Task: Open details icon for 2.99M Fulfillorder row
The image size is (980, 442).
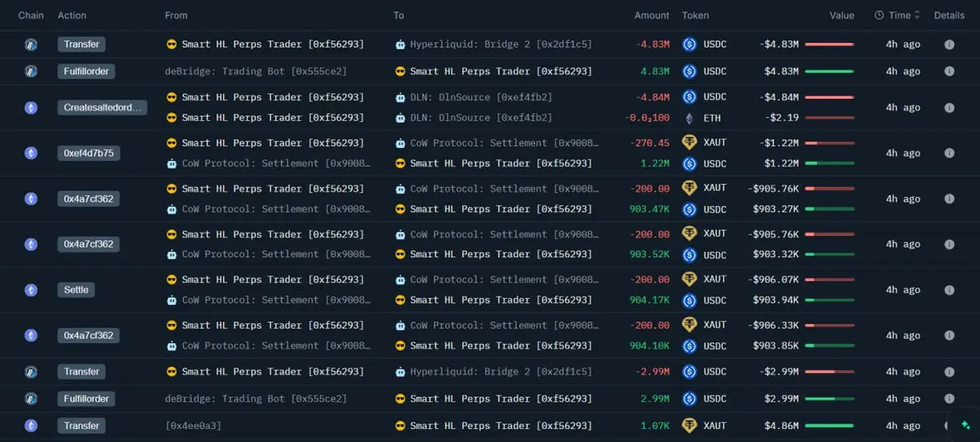Action: point(949,399)
